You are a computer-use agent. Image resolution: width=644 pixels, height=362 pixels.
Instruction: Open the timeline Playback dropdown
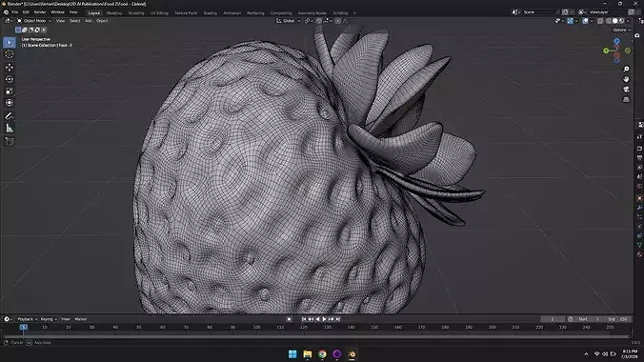pyautogui.click(x=27, y=319)
